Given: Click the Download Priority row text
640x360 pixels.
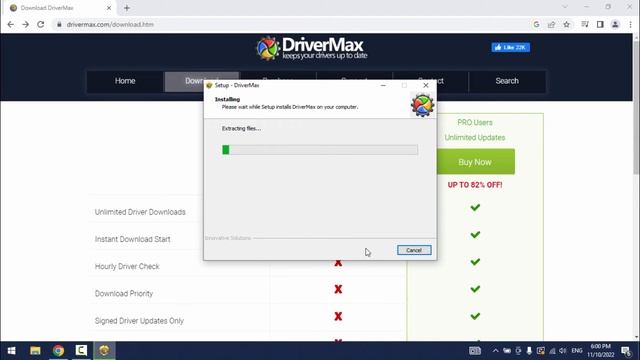Looking at the screenshot, I should (x=124, y=293).
